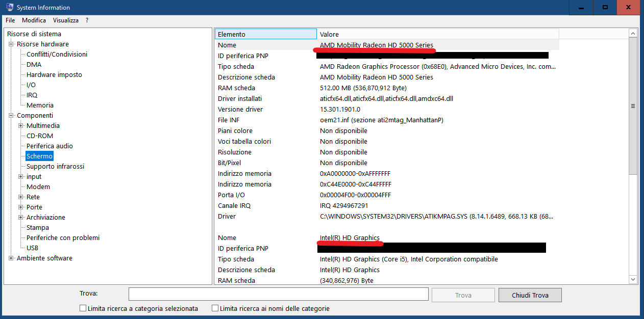Minimize the System Information window
Viewport: 644px width, 319px height.
581,7
